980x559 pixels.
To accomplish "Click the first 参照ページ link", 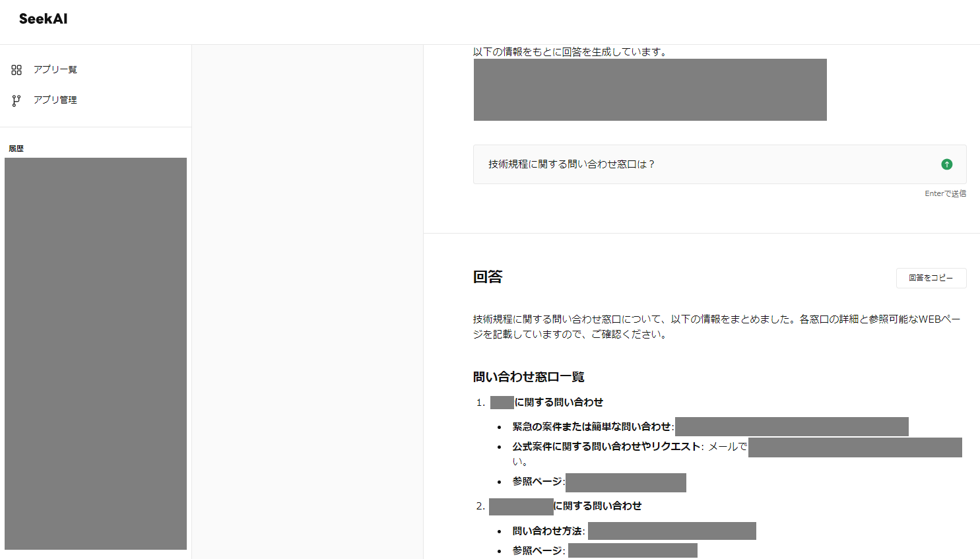I will pos(626,482).
